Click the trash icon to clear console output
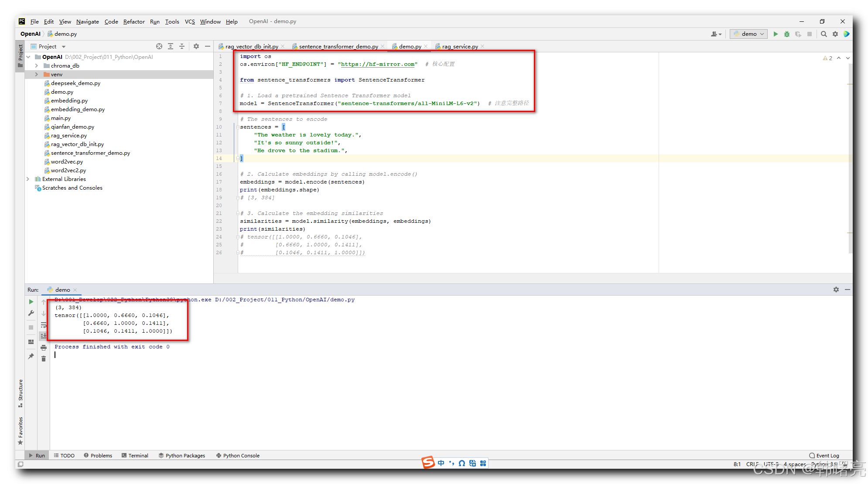 tap(44, 359)
